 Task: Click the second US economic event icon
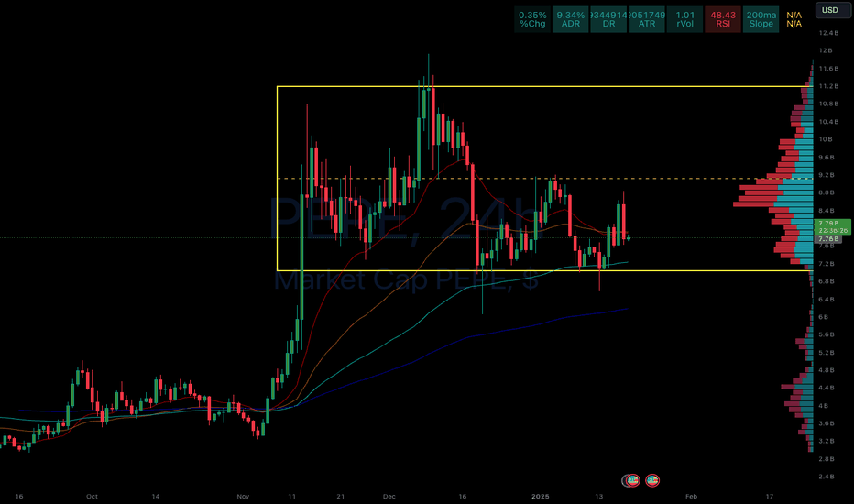pos(651,480)
